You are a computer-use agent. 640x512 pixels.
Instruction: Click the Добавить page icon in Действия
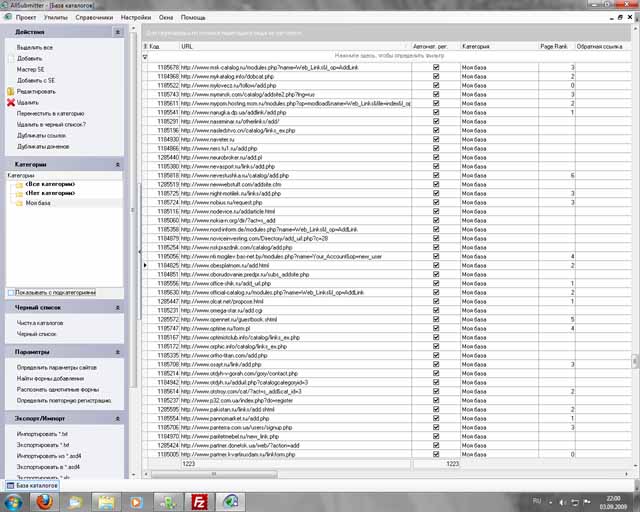(11, 59)
